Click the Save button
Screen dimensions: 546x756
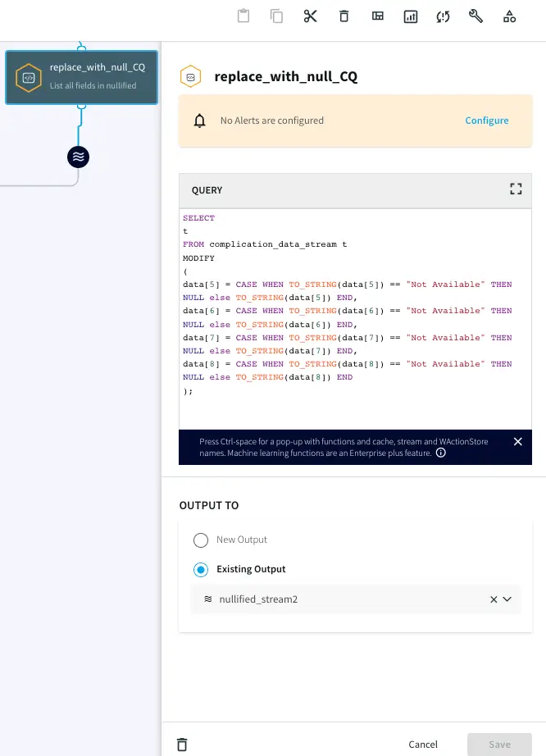click(x=499, y=745)
